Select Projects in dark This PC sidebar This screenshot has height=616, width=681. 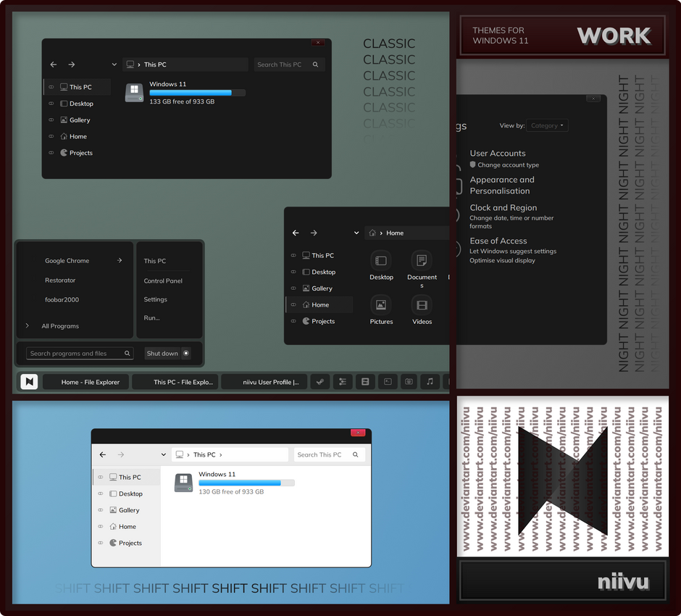point(77,152)
